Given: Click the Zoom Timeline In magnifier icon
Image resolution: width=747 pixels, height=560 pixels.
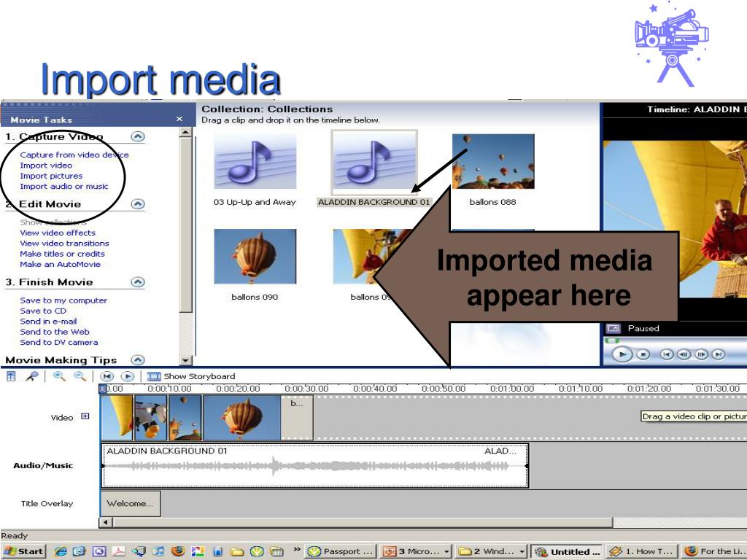Looking at the screenshot, I should click(58, 376).
